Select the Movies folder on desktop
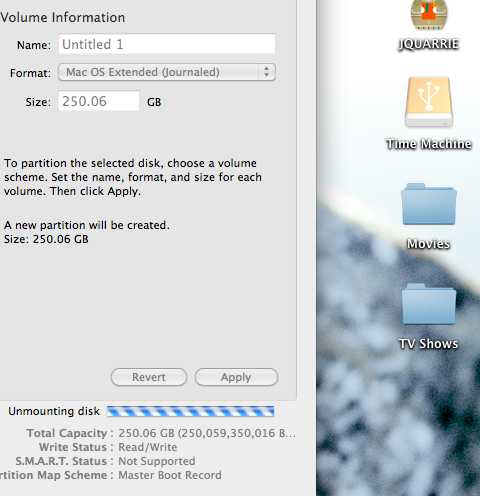 click(429, 204)
